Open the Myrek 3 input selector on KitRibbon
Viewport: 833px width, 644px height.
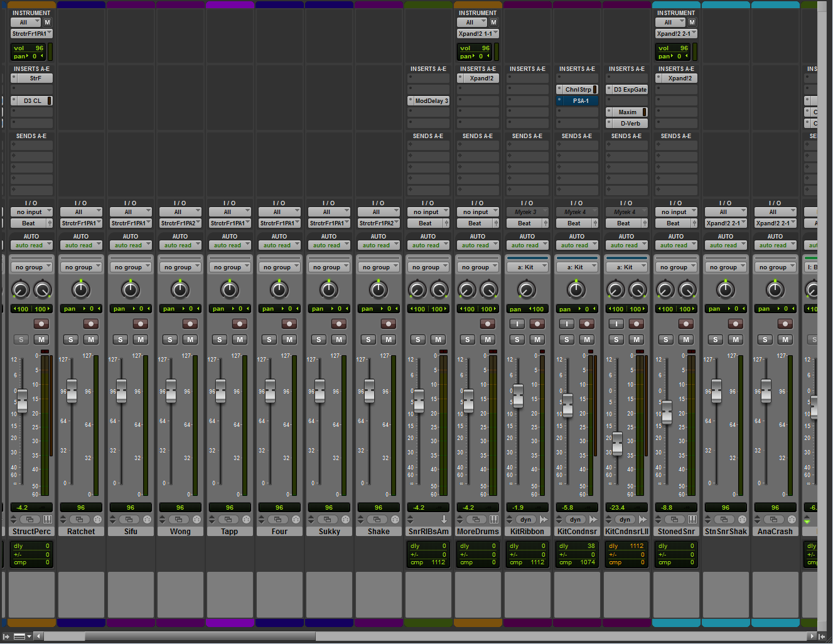527,211
